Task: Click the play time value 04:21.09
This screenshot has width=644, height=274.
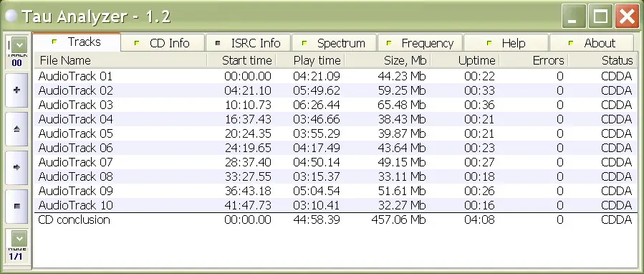Action: tap(317, 76)
